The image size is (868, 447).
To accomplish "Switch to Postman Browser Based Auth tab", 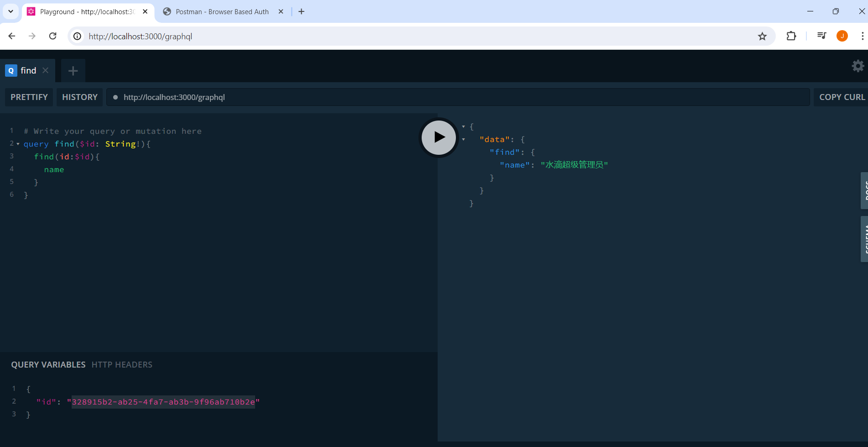I will pyautogui.click(x=222, y=12).
